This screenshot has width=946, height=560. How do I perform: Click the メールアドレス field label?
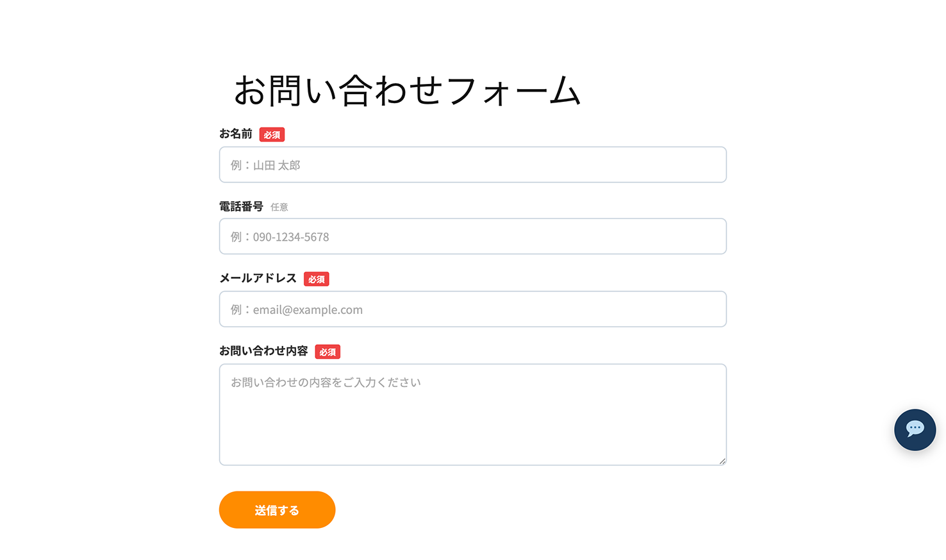[x=258, y=278]
